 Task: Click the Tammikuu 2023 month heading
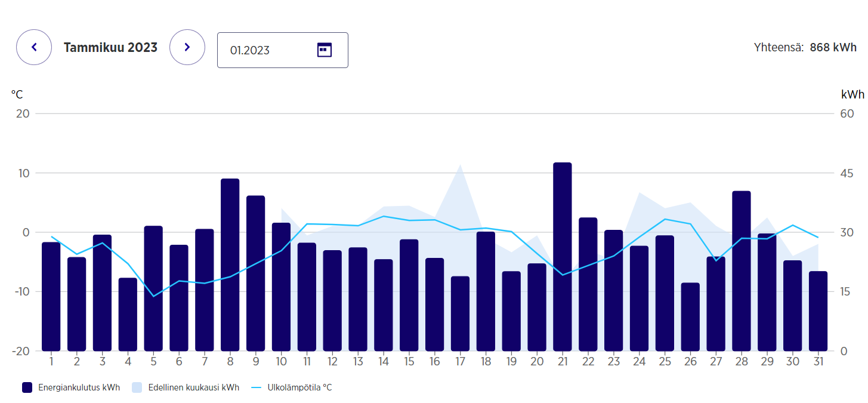click(110, 47)
